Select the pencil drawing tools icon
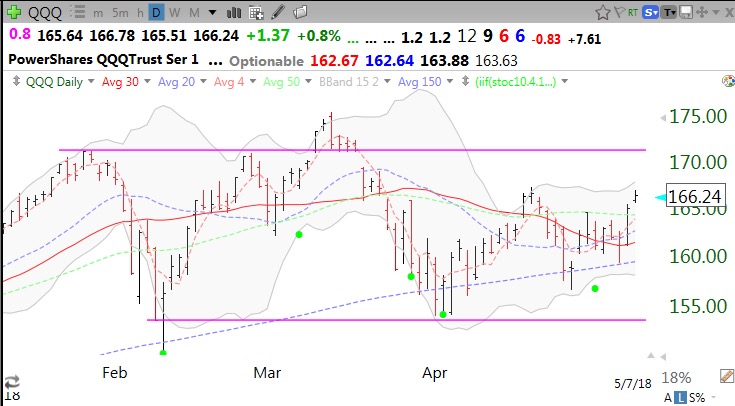The height and width of the screenshot is (406, 735). (x=278, y=12)
